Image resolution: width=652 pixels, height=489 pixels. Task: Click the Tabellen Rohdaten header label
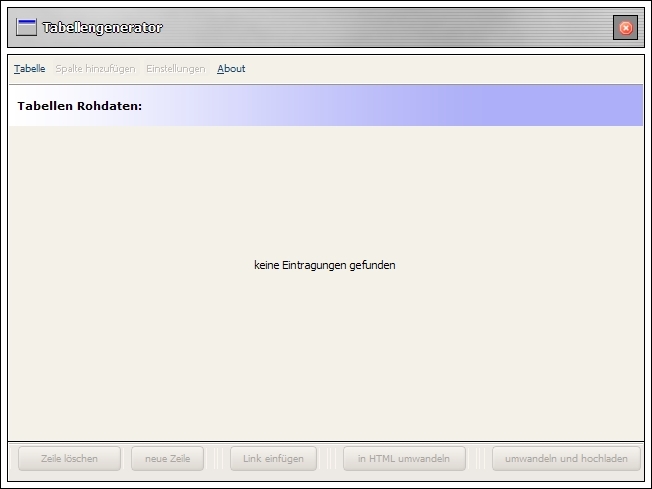tap(80, 105)
